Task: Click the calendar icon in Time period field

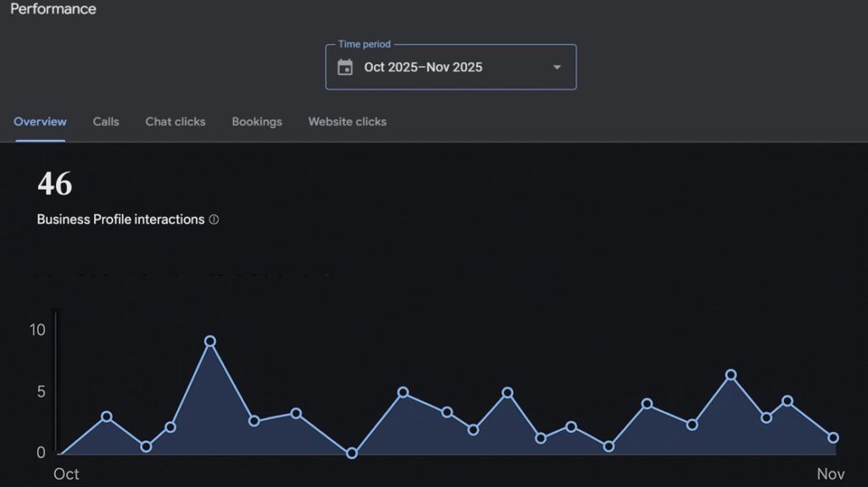Action: [x=345, y=68]
